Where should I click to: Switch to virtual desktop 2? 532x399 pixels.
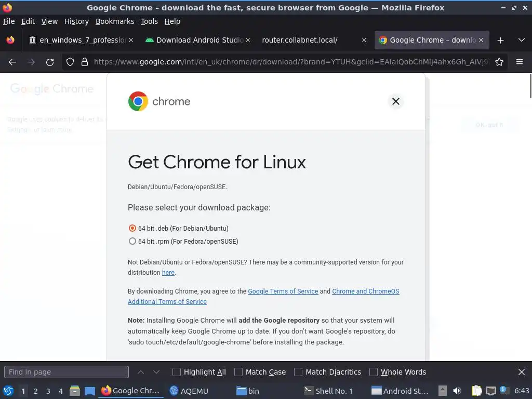click(36, 391)
